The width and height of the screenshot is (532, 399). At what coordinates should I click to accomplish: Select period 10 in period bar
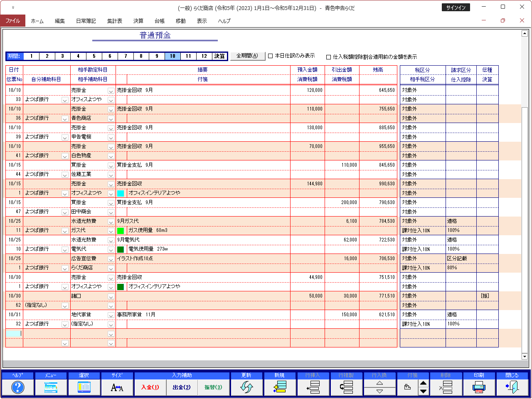[172, 56]
